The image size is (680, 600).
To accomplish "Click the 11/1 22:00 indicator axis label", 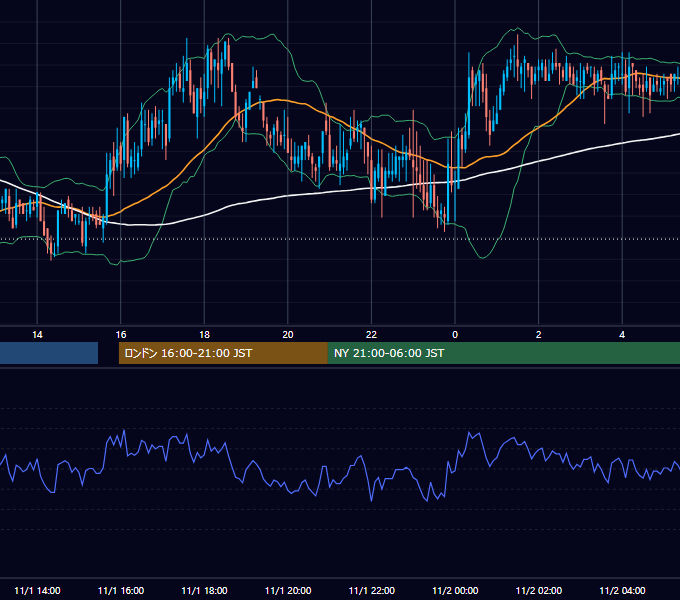I will click(x=372, y=590).
